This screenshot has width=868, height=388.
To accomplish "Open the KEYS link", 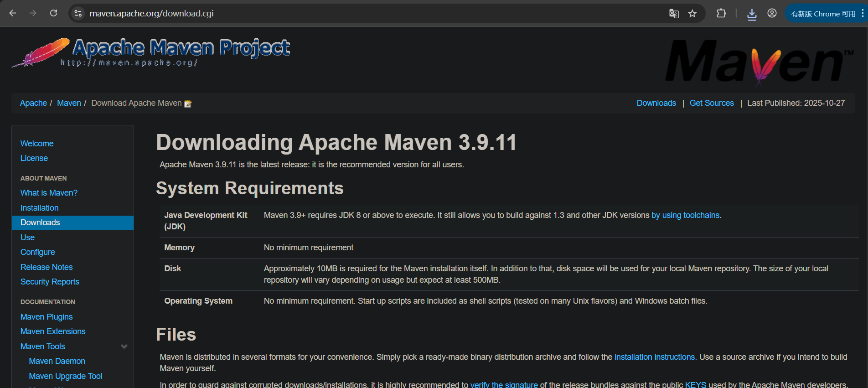I will tap(696, 385).
